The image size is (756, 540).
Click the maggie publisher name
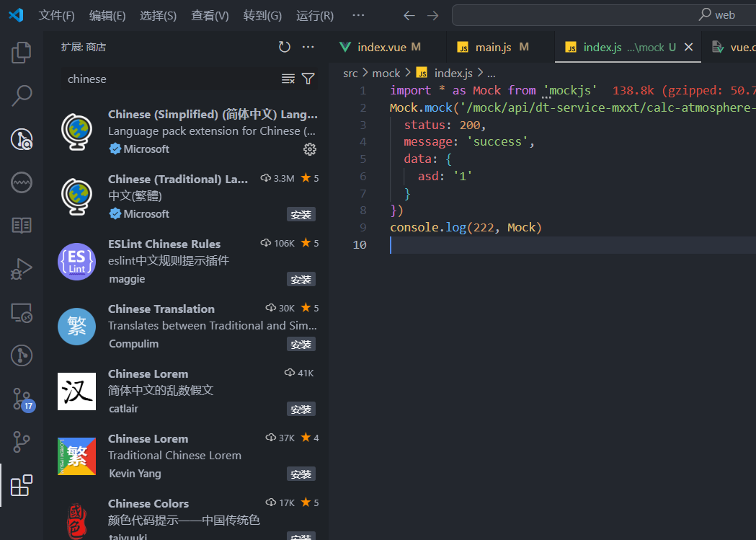pyautogui.click(x=127, y=279)
